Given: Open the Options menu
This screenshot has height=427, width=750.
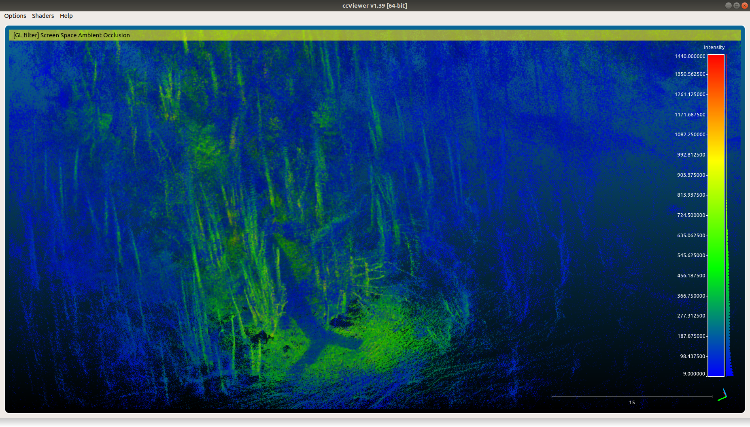Looking at the screenshot, I should (15, 16).
